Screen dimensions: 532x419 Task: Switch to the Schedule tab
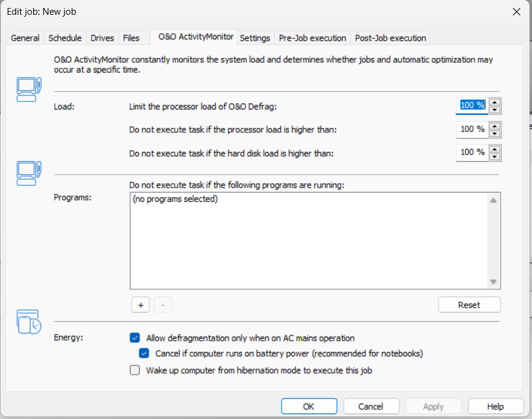[x=65, y=38]
